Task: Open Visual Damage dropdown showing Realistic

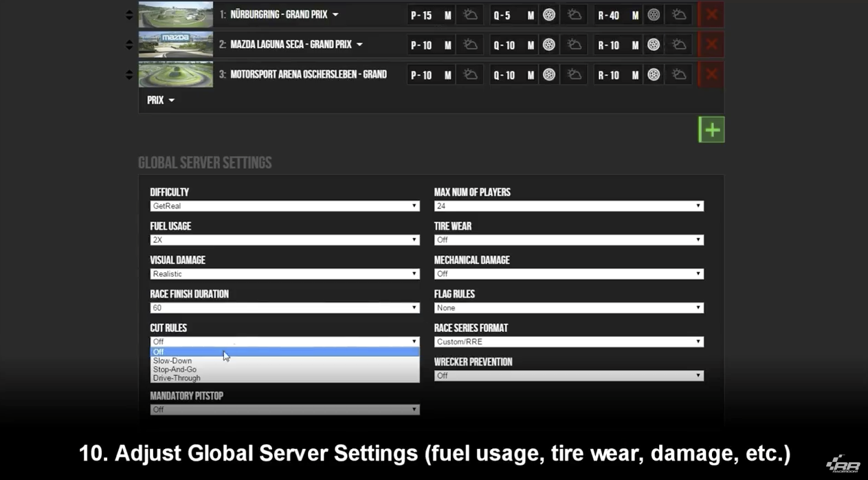Action: tap(285, 274)
